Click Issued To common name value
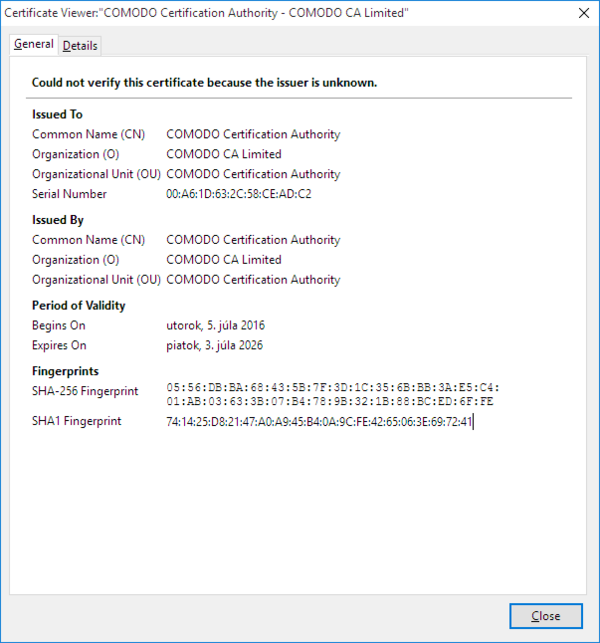This screenshot has width=600, height=643. (253, 135)
